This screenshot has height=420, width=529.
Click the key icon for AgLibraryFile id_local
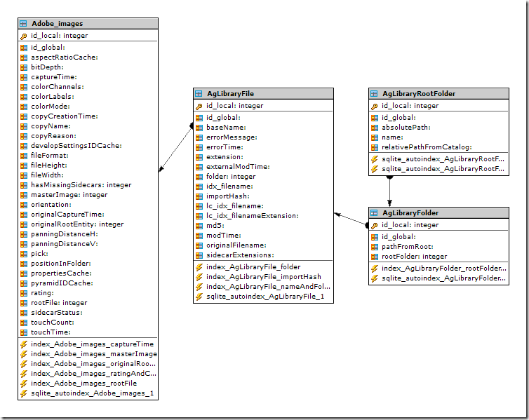[199, 106]
